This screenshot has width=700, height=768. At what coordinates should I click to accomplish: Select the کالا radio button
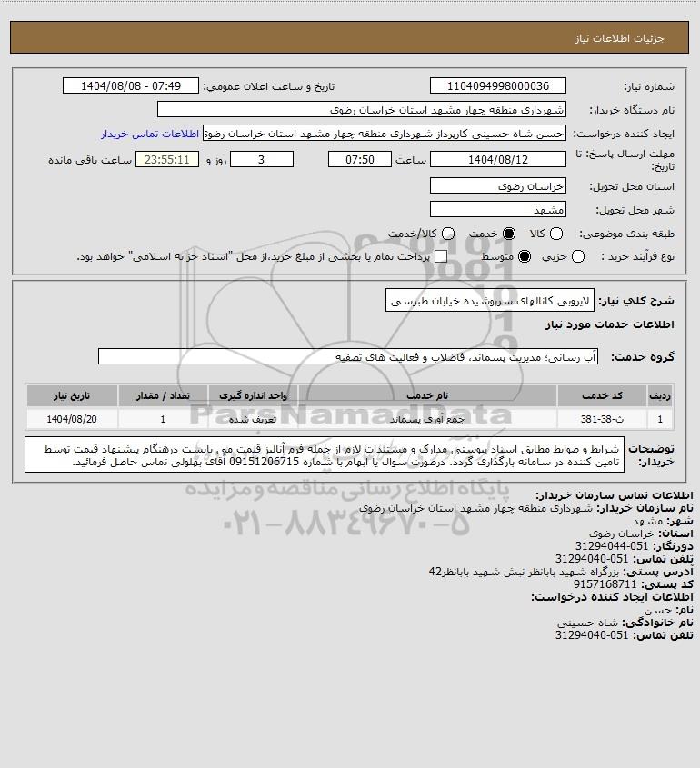pyautogui.click(x=556, y=234)
